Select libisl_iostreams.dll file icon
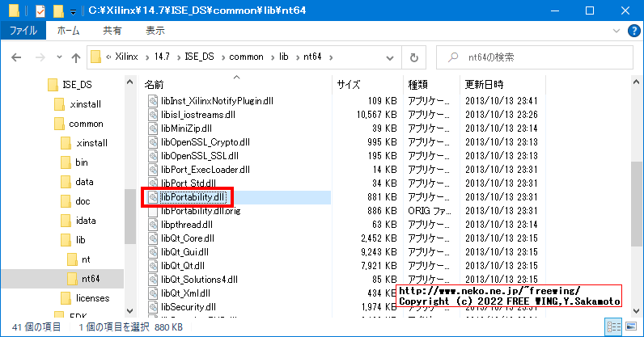 click(x=153, y=115)
